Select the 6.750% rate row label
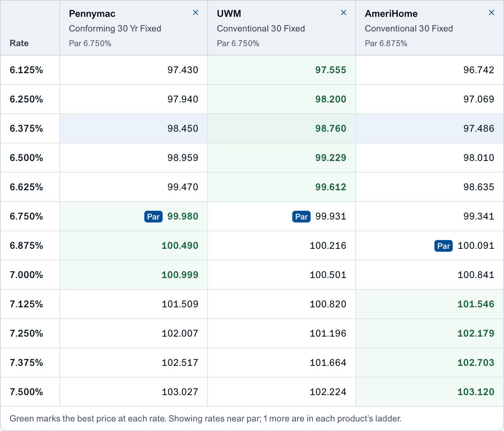 point(26,216)
